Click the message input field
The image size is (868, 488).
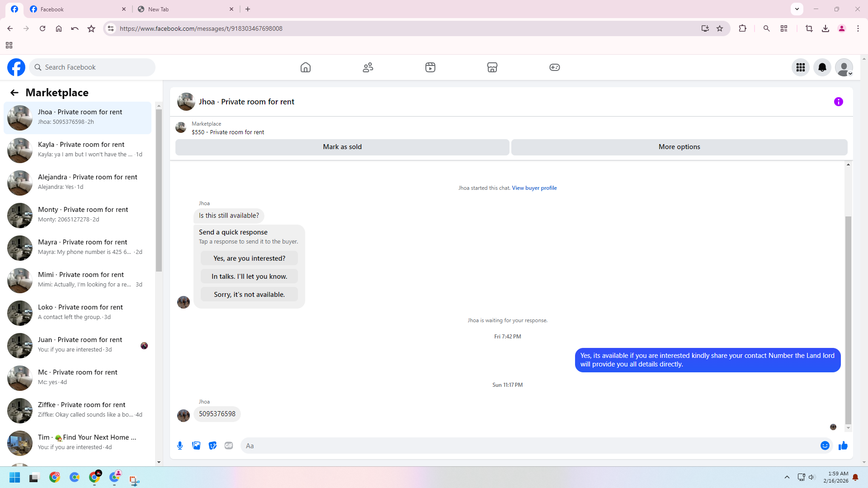(x=529, y=446)
